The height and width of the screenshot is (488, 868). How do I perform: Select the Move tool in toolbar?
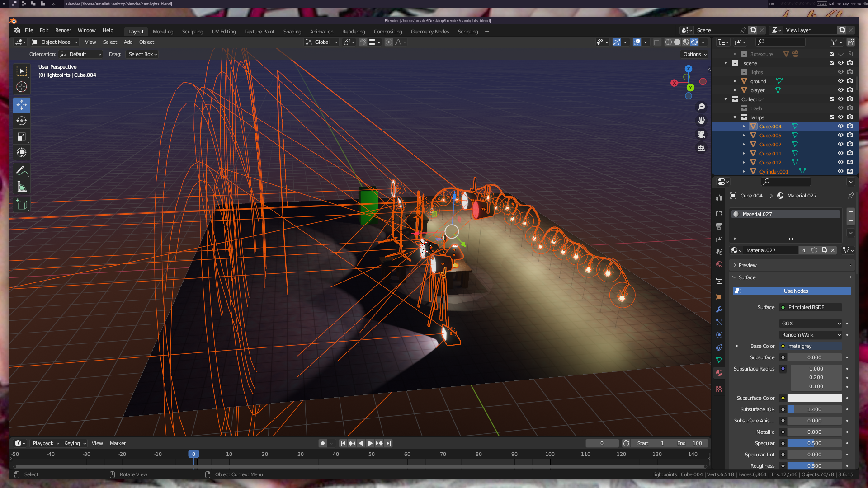(x=21, y=105)
